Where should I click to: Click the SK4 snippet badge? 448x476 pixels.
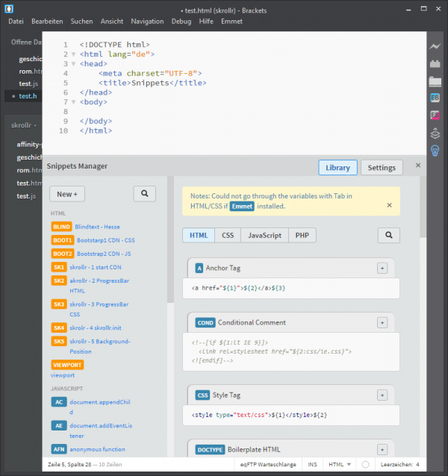tap(59, 328)
